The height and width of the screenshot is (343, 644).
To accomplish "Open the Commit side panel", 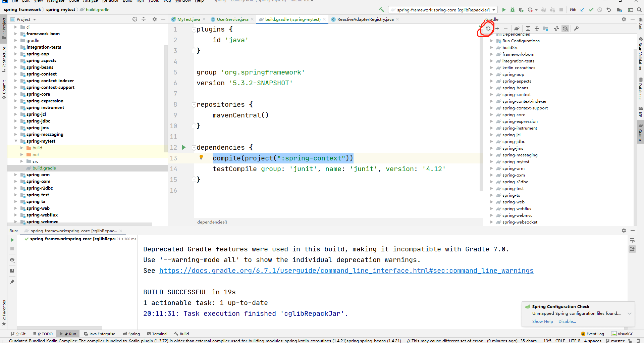I will (4, 89).
